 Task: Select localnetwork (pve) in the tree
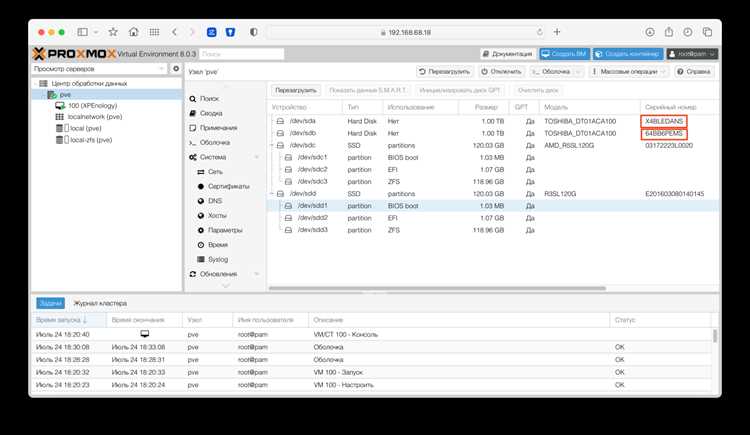94,117
